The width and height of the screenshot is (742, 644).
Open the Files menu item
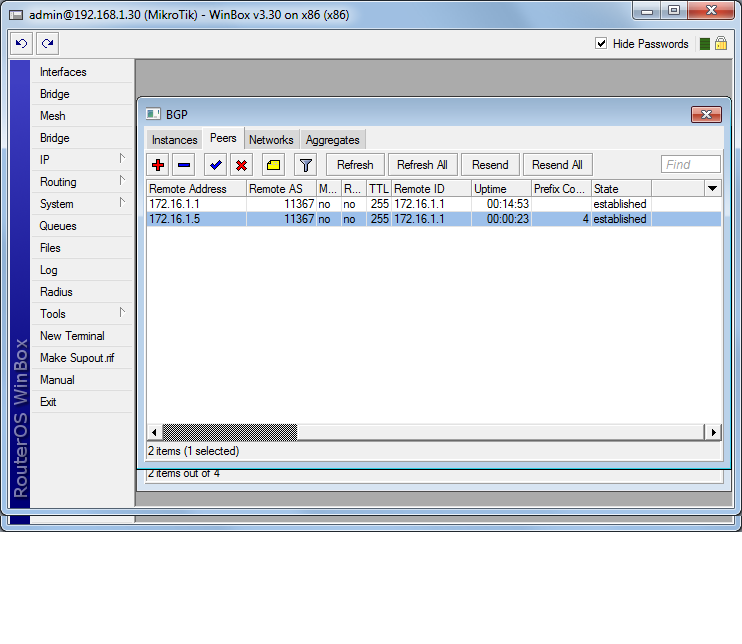81,248
